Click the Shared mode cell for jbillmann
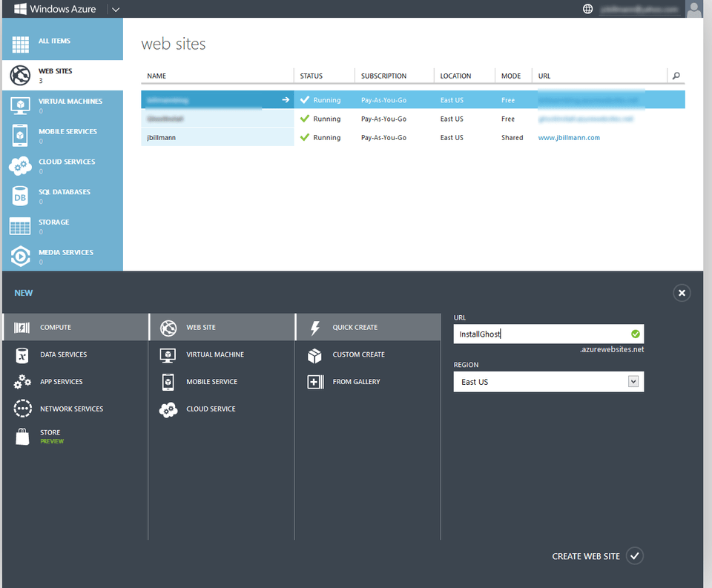Image resolution: width=712 pixels, height=588 pixels. coord(512,138)
